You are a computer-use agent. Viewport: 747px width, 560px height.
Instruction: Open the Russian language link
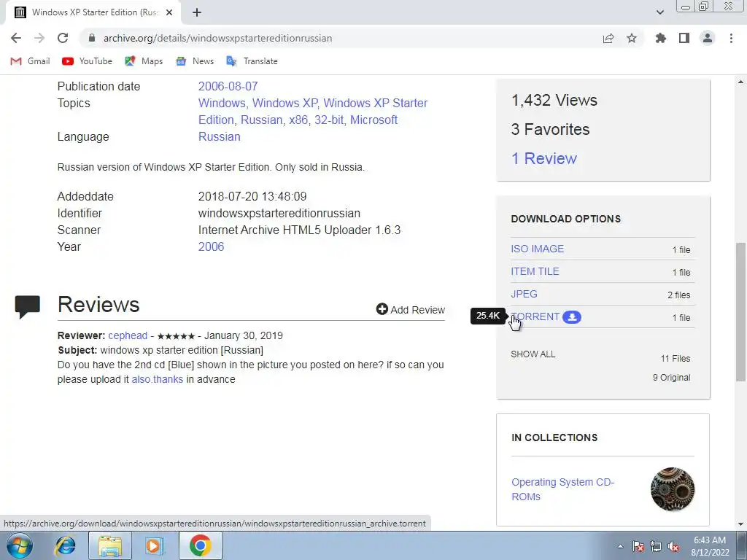pos(219,136)
